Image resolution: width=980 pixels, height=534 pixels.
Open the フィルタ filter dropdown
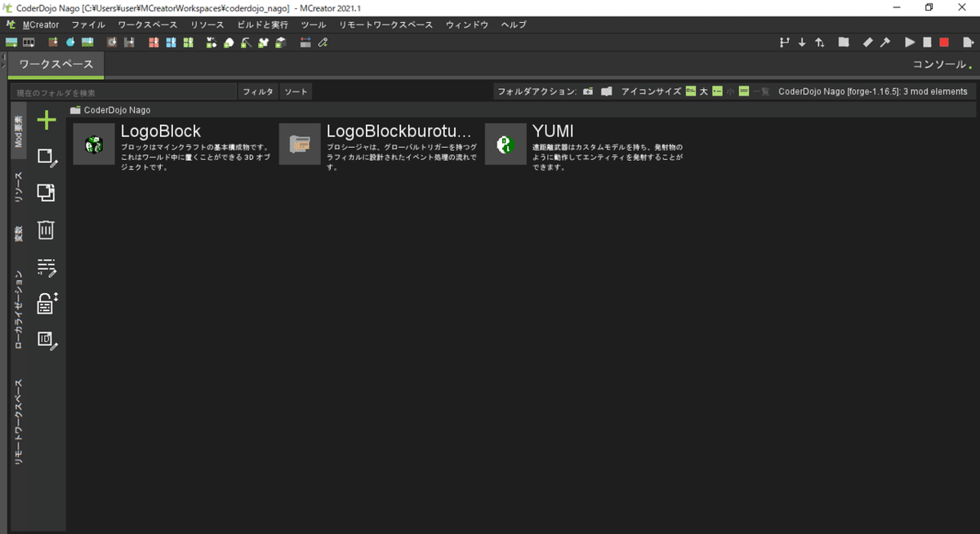point(257,91)
